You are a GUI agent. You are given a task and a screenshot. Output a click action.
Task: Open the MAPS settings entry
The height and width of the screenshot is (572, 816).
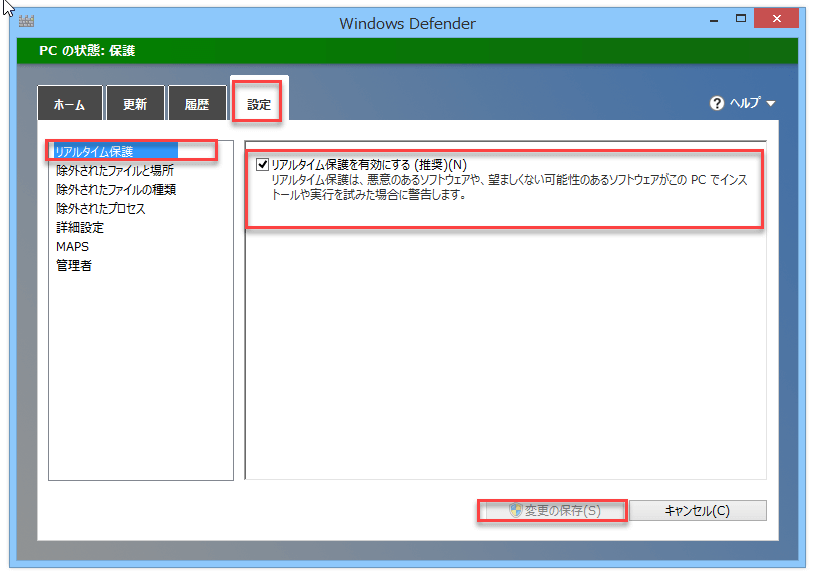point(72,246)
